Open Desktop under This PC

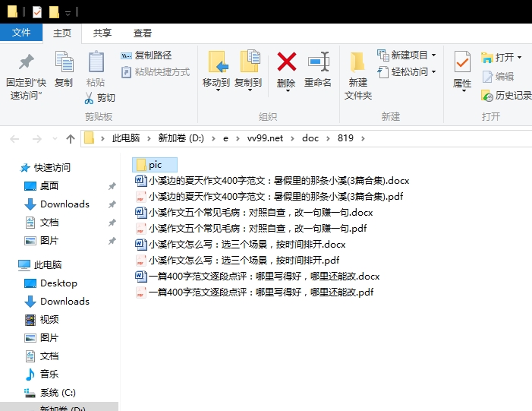pyautogui.click(x=51, y=283)
